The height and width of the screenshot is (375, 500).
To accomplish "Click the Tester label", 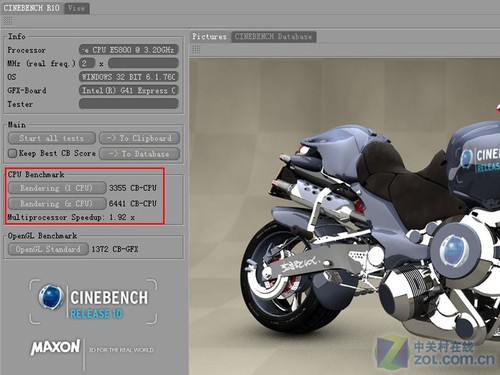I will pos(20,104).
